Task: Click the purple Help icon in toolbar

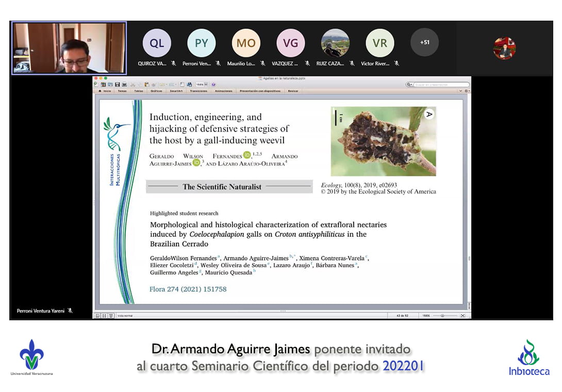Action: tap(213, 85)
